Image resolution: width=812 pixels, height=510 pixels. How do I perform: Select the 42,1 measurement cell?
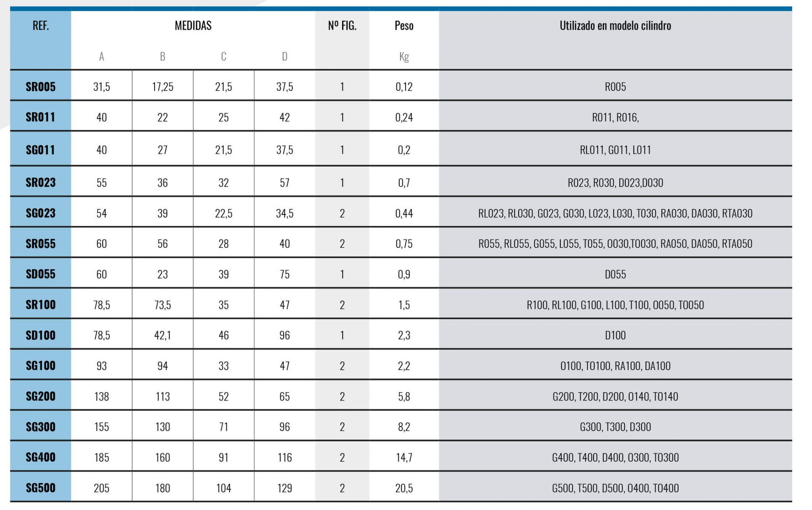163,336
